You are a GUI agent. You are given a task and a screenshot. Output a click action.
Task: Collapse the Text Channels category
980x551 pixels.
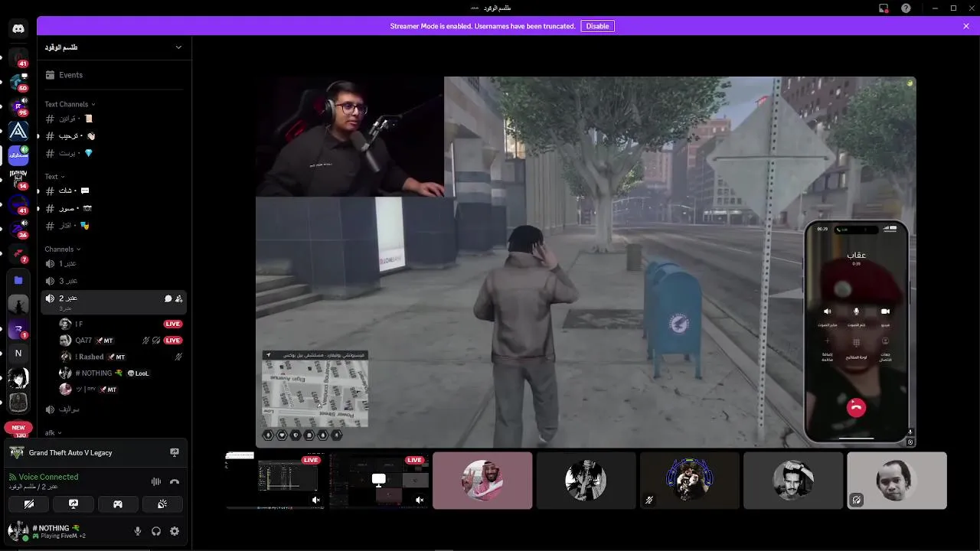click(x=70, y=104)
